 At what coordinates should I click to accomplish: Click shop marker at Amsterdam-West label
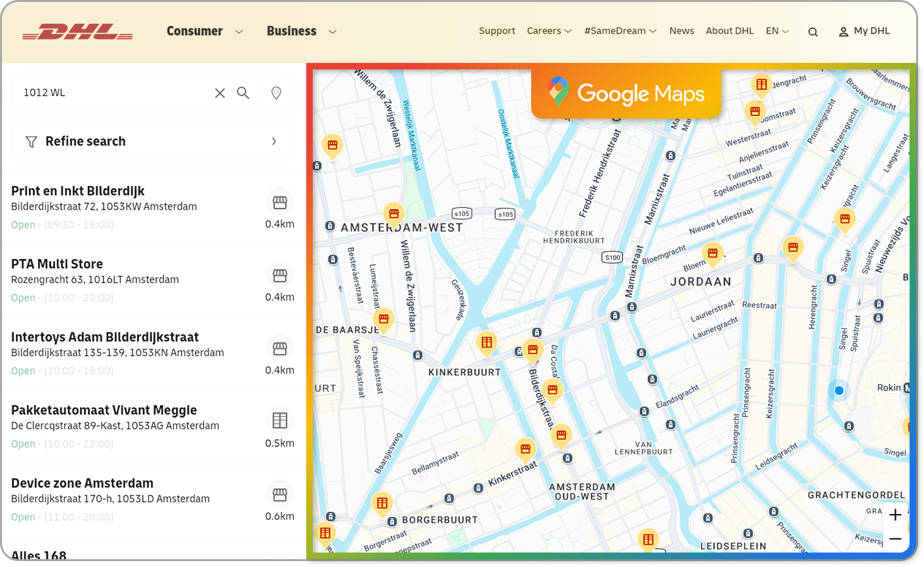tap(394, 216)
